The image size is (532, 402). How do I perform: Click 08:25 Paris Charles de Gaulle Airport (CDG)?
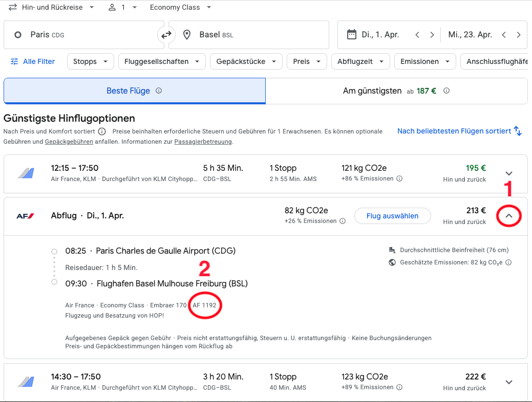(x=151, y=251)
